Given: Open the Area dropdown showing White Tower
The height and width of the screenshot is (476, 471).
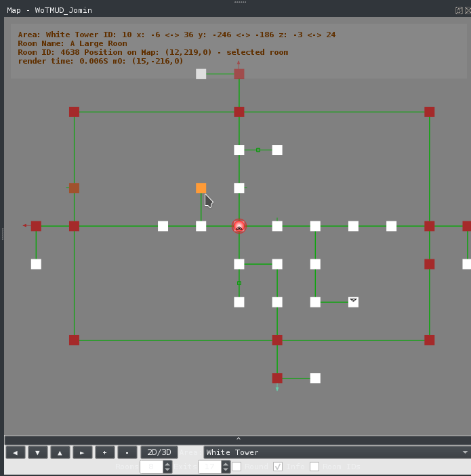Looking at the screenshot, I should [337, 452].
